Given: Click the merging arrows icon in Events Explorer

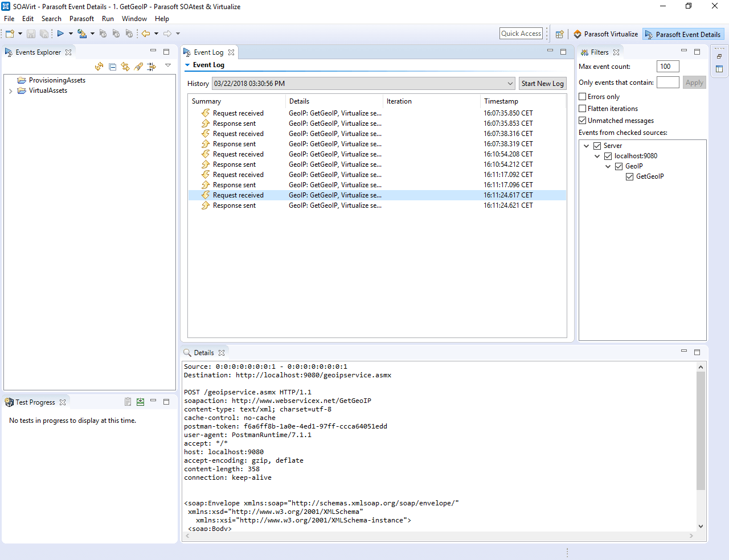Looking at the screenshot, I should point(151,67).
